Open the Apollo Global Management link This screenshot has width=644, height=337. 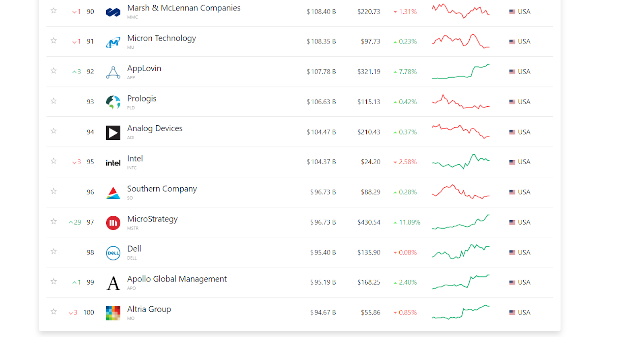click(177, 279)
